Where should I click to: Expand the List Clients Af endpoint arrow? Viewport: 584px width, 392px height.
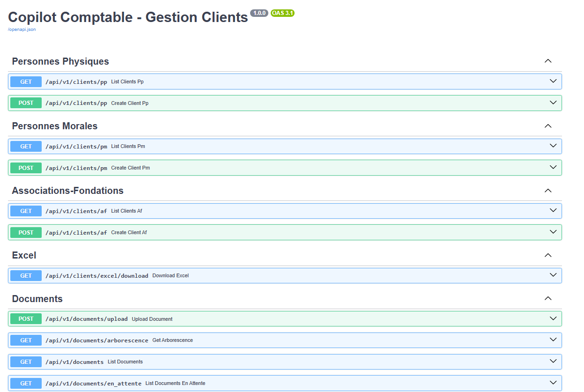(x=553, y=211)
